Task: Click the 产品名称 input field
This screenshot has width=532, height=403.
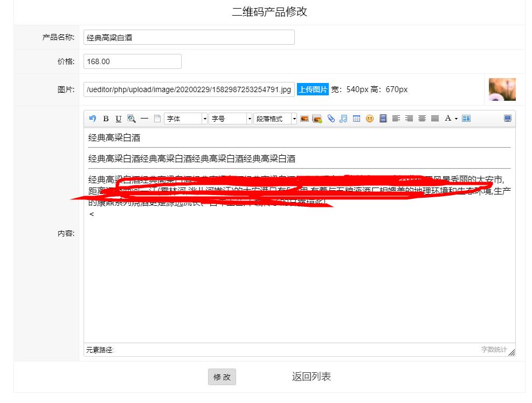Action: click(189, 37)
